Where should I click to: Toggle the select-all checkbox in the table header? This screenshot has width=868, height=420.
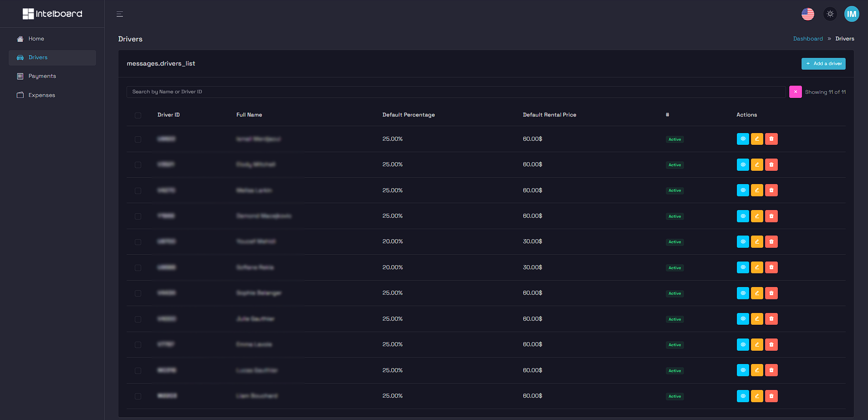point(138,115)
